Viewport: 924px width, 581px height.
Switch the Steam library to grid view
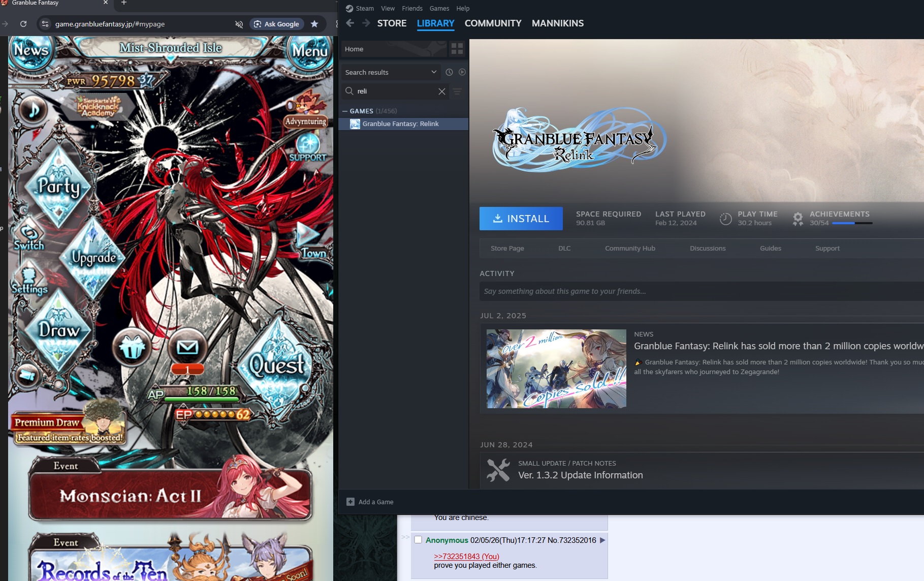[x=457, y=49]
